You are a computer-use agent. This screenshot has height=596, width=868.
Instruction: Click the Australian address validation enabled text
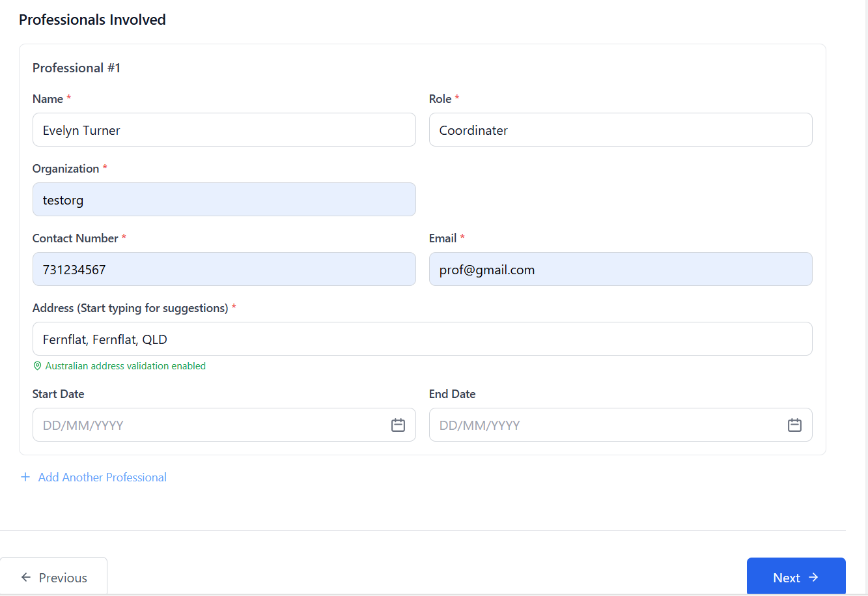(125, 365)
